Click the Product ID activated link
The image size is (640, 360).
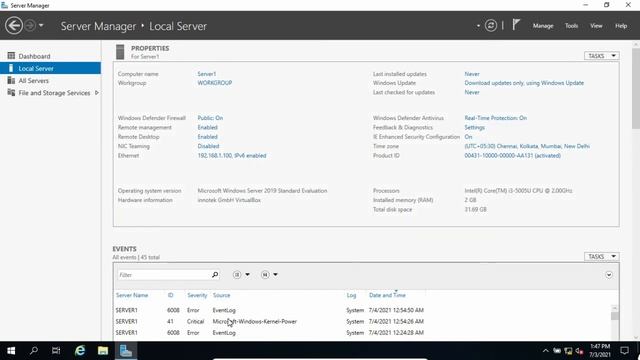pyautogui.click(x=512, y=156)
